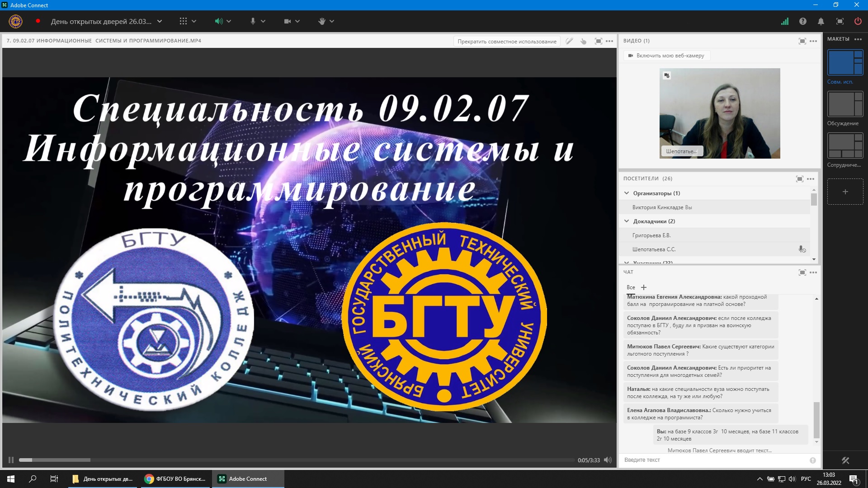The height and width of the screenshot is (488, 868).
Task: Maximize the share pod
Action: [x=599, y=41]
